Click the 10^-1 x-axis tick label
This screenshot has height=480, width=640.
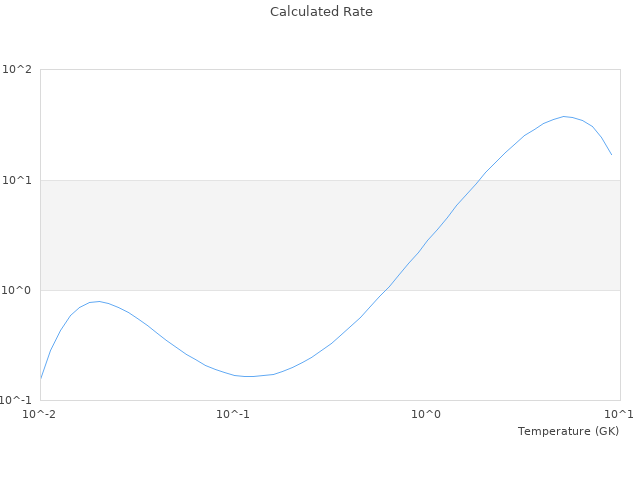233,414
